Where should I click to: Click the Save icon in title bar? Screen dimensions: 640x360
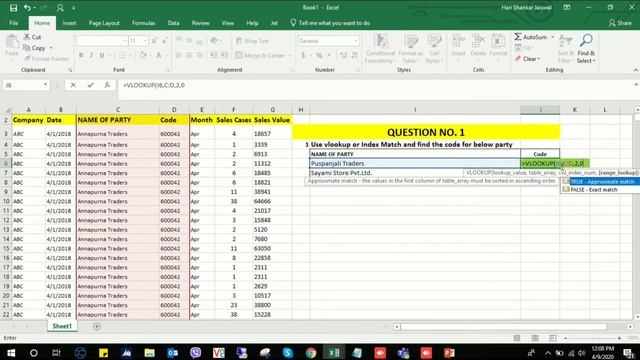pos(13,8)
